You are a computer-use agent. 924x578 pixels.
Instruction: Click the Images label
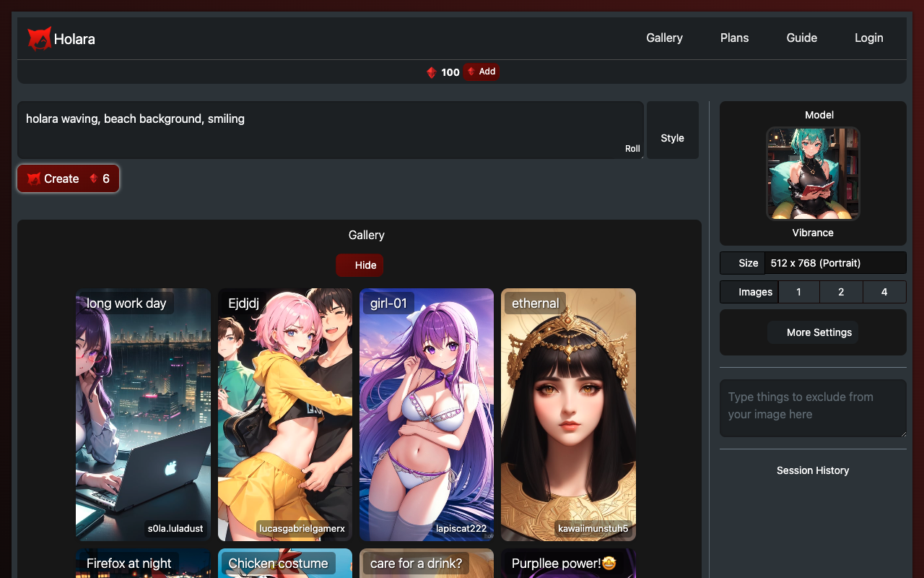(x=755, y=292)
